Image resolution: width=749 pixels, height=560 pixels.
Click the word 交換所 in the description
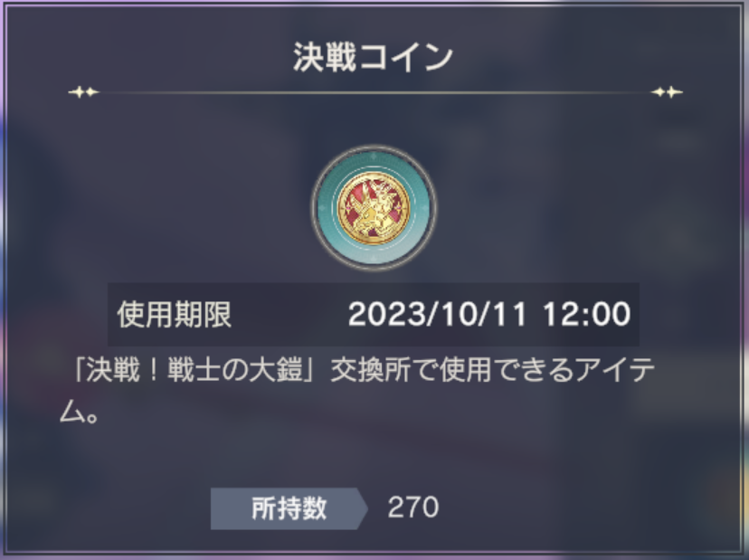point(371,370)
